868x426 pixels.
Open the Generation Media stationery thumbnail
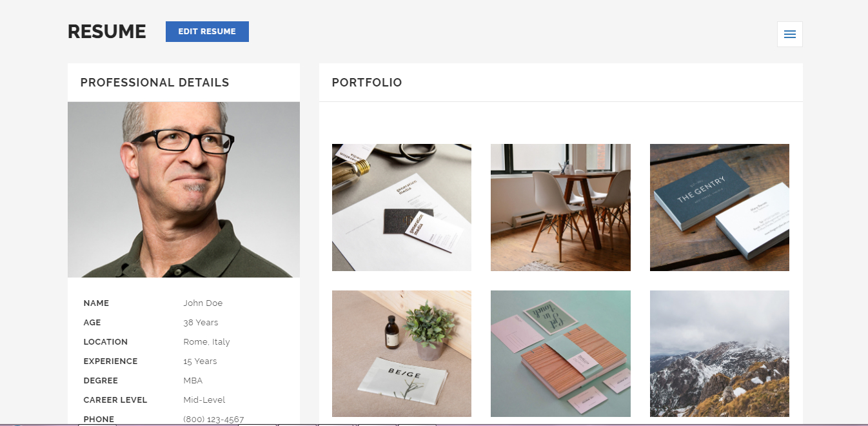[402, 207]
